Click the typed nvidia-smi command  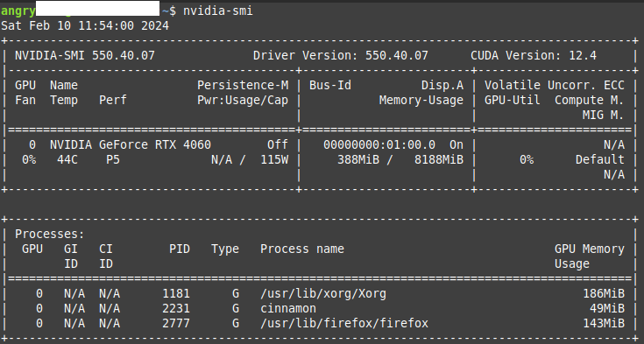point(217,11)
